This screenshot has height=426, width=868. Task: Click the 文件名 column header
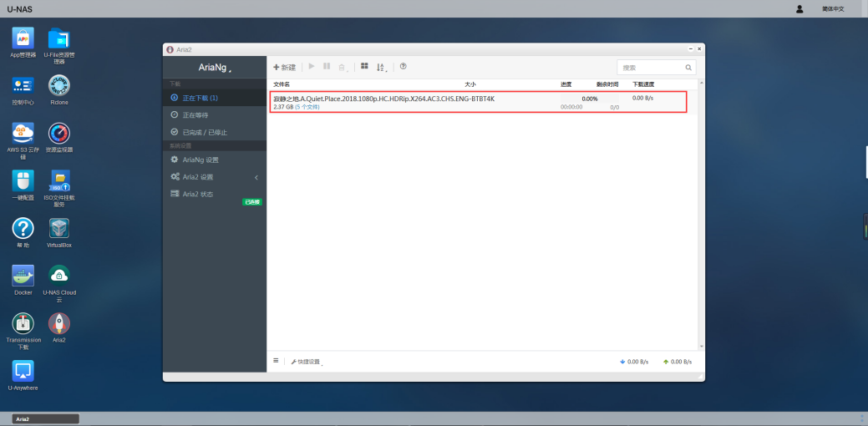(282, 84)
